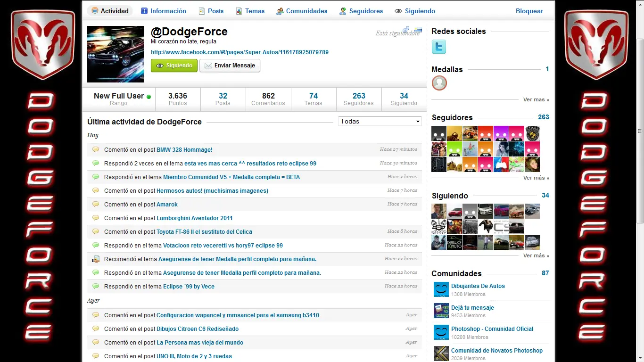Click the DodgeForce profile avatar picture

tap(116, 54)
